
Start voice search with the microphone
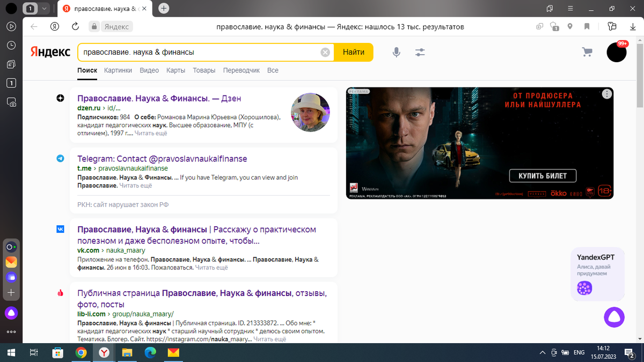pyautogui.click(x=396, y=52)
